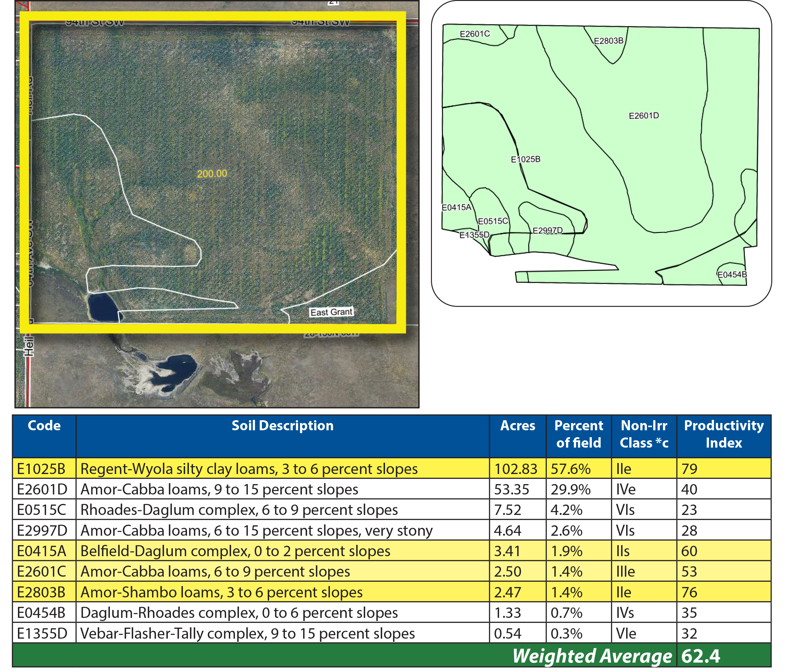Viewport: 787px width, 672px height.
Task: Select the Amor-Shambo loams row
Action: coord(221,592)
